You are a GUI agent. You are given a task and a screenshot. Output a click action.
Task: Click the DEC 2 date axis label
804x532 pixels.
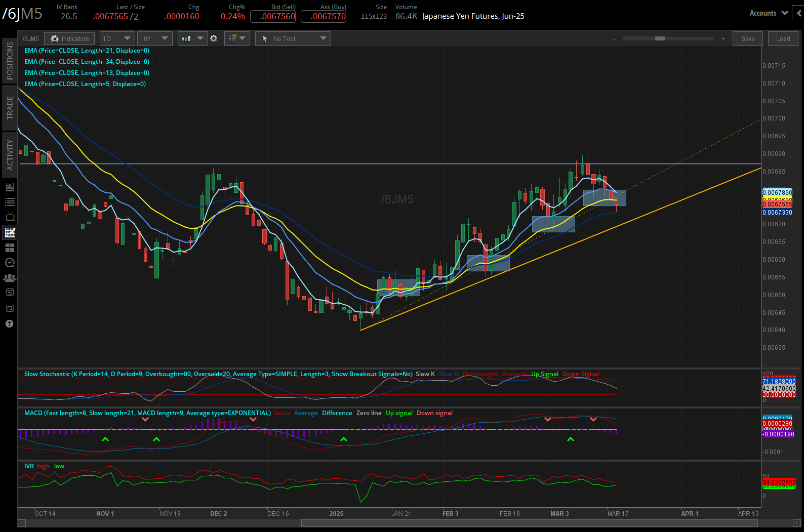(x=219, y=514)
